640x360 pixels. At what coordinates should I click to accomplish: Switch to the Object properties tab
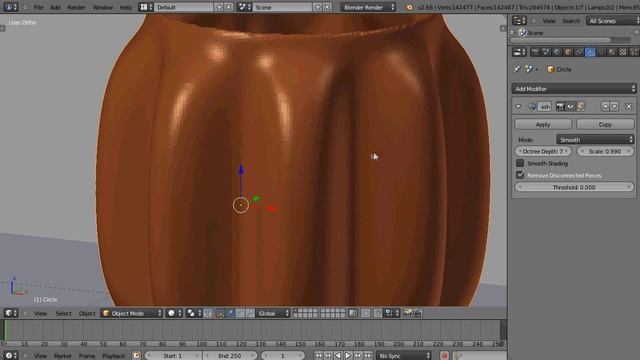click(x=568, y=52)
